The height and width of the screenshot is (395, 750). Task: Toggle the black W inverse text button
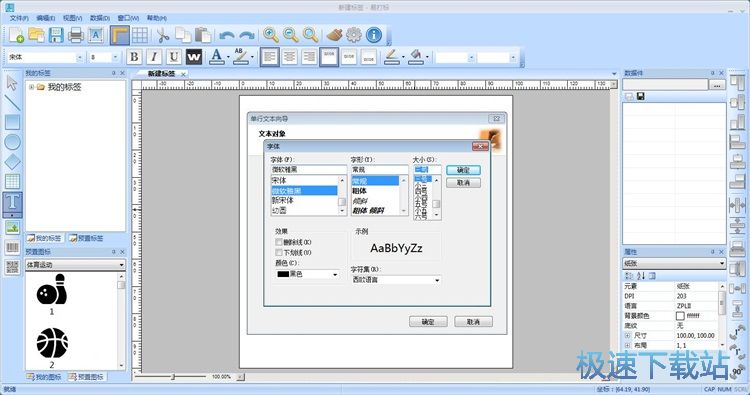(194, 57)
